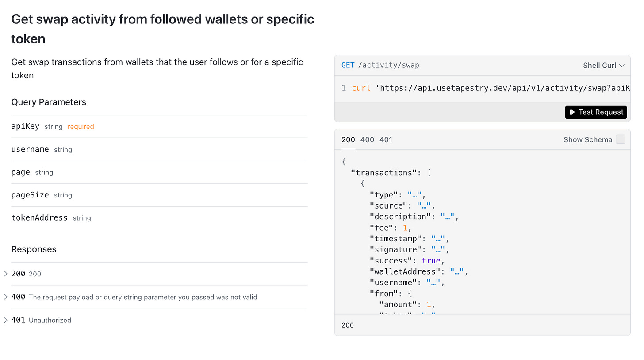Click the apiKey parameter row

pos(159,126)
